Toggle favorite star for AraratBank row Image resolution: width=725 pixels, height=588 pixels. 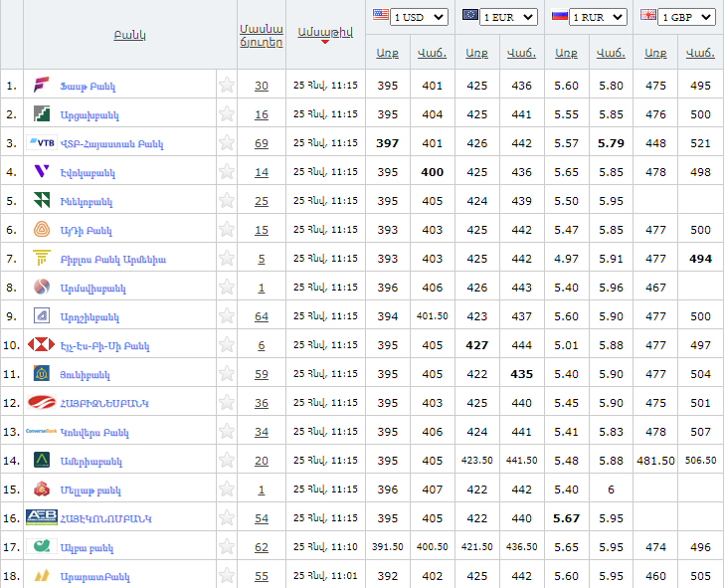tap(227, 576)
